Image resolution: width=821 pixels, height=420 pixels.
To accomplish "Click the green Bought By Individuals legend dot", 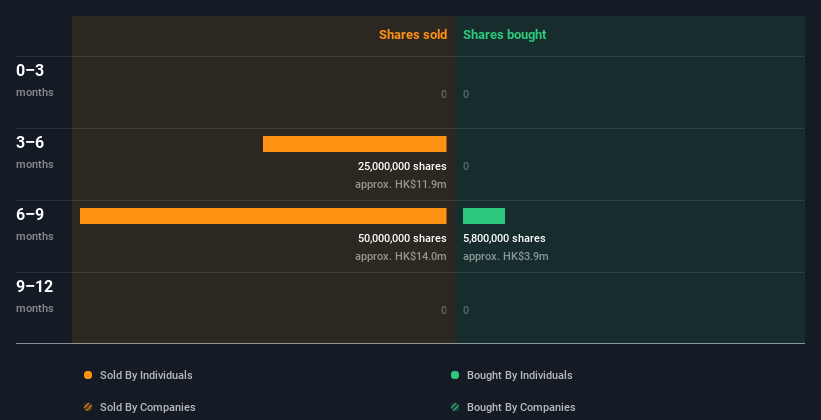I will pos(455,375).
